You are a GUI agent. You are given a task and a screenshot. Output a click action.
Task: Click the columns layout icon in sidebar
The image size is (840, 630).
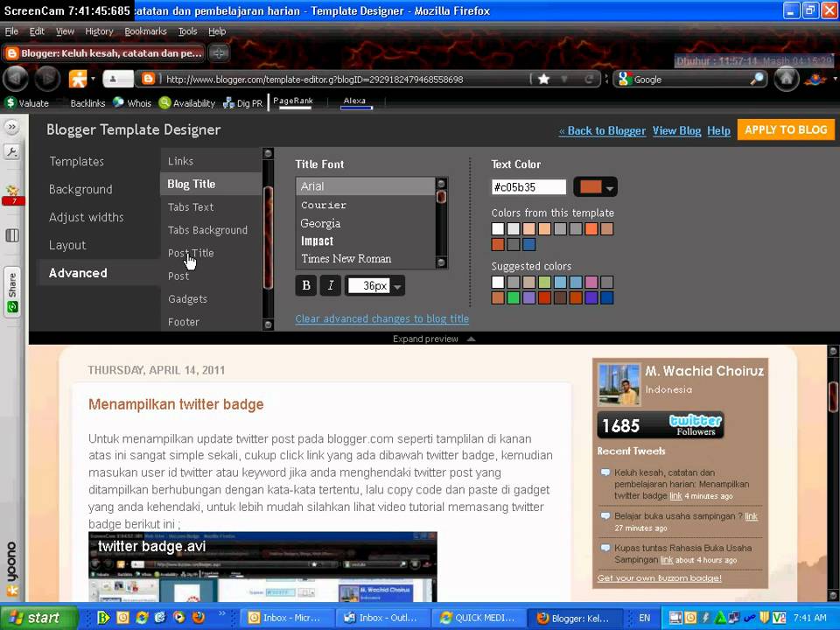pyautogui.click(x=12, y=235)
